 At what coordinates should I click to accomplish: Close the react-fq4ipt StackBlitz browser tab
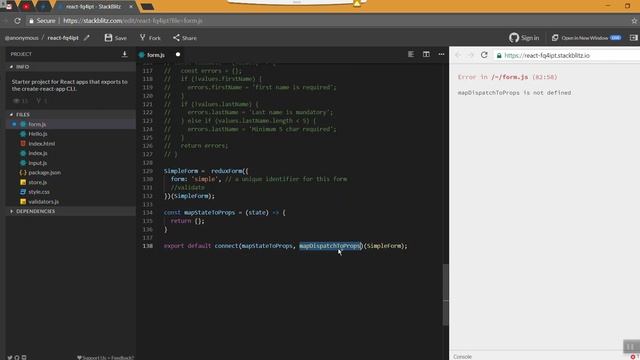tap(131, 7)
